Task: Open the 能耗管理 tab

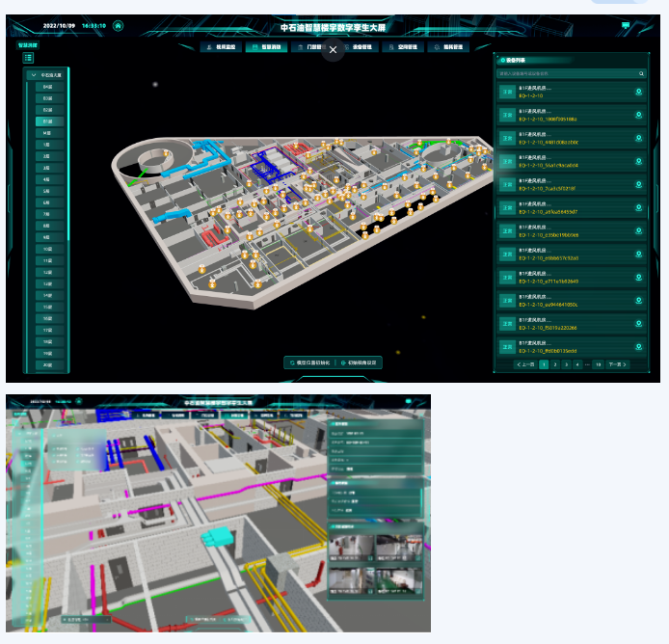Action: [x=448, y=46]
